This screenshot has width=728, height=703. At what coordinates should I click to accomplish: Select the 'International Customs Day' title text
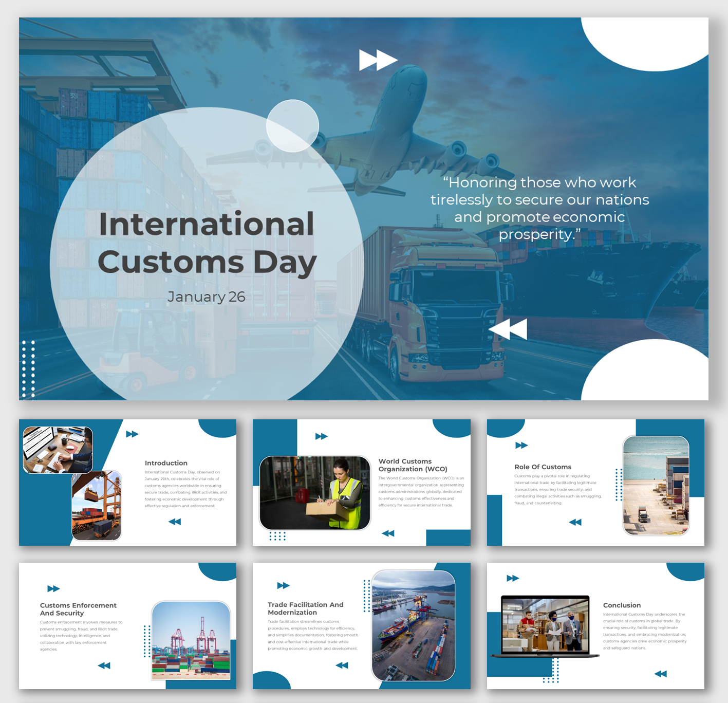207,242
